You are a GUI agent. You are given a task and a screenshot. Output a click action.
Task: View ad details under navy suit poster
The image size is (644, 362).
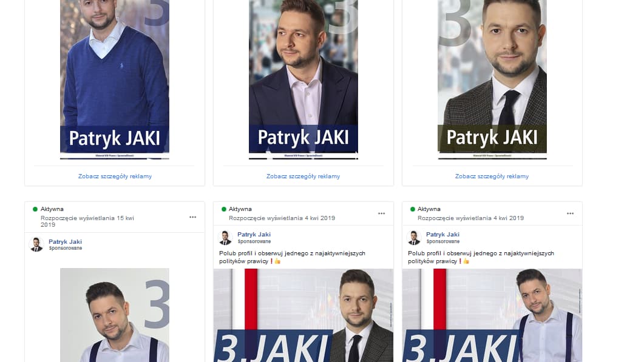[x=303, y=176]
